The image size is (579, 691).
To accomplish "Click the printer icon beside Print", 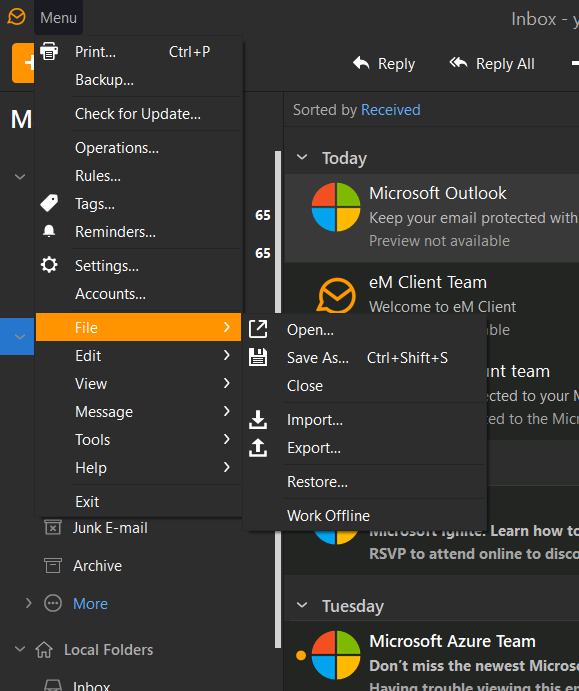I will [49, 51].
